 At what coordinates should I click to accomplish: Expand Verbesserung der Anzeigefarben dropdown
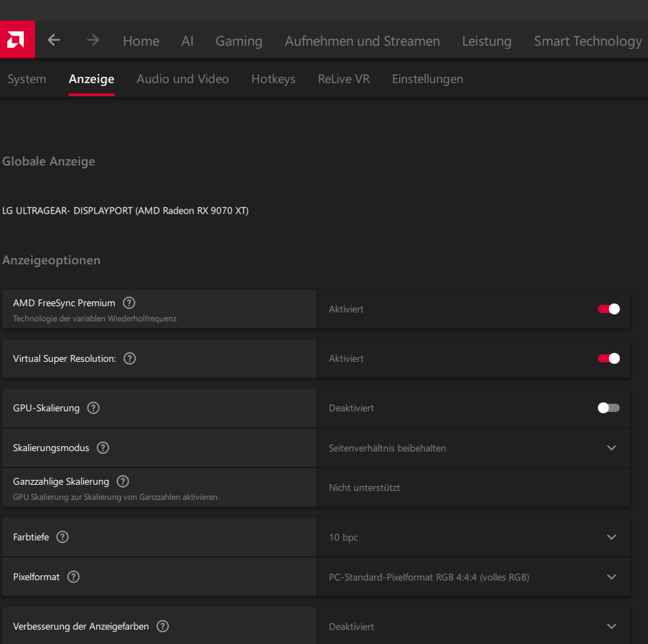pos(612,626)
